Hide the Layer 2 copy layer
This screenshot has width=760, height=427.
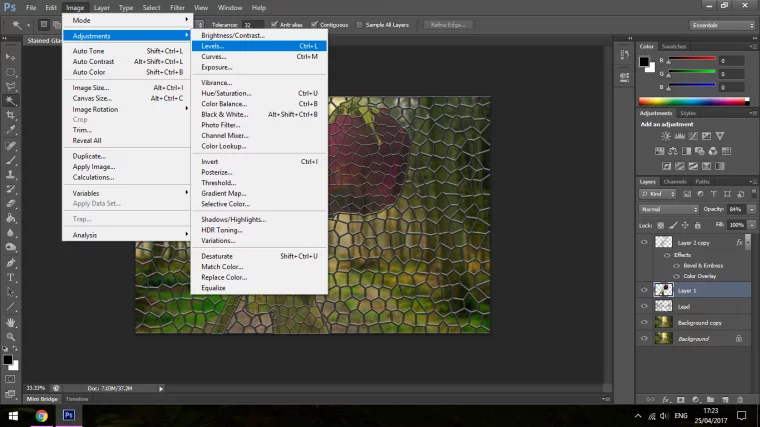coord(644,242)
